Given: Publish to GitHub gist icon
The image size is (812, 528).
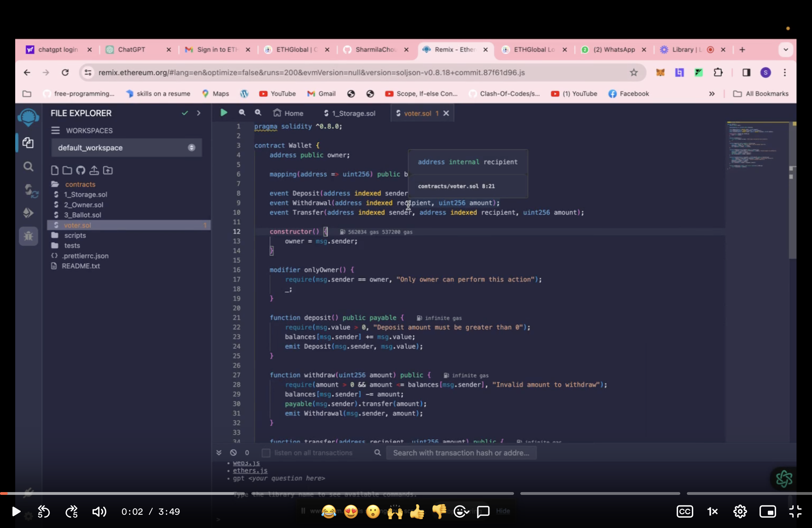Looking at the screenshot, I should [x=81, y=170].
